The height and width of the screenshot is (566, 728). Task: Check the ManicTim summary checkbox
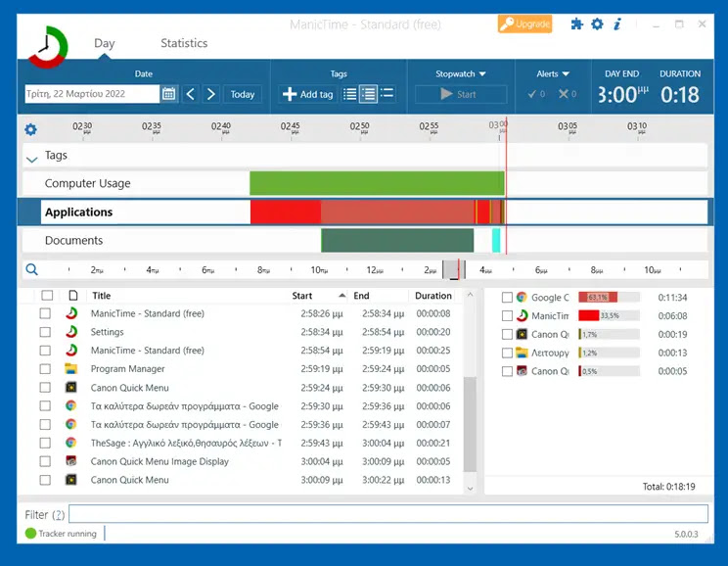pos(507,316)
